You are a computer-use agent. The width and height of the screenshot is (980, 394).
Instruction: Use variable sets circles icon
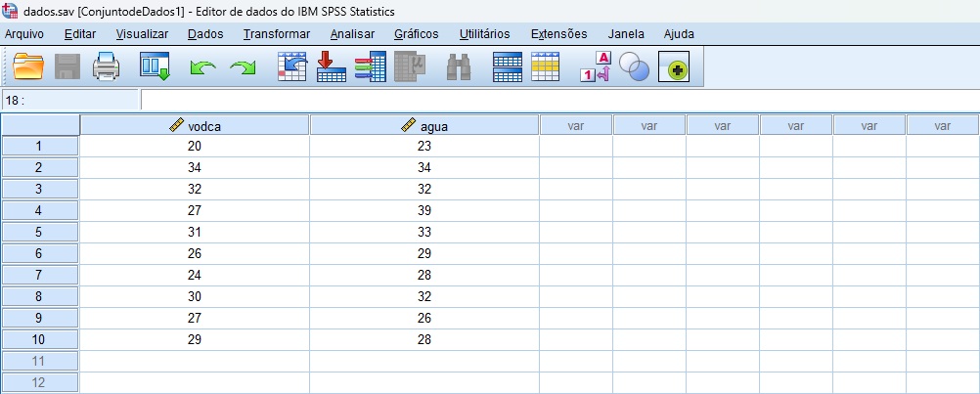[x=634, y=66]
